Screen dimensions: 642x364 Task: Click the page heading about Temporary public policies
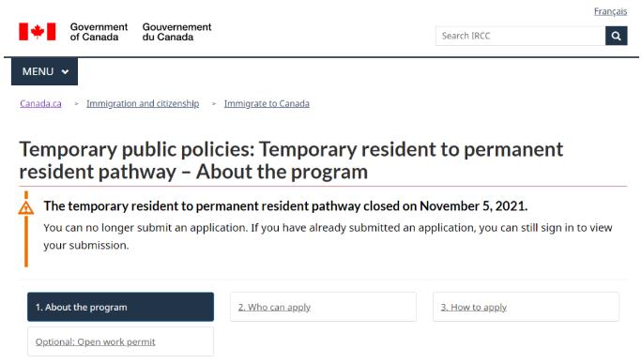pos(291,160)
